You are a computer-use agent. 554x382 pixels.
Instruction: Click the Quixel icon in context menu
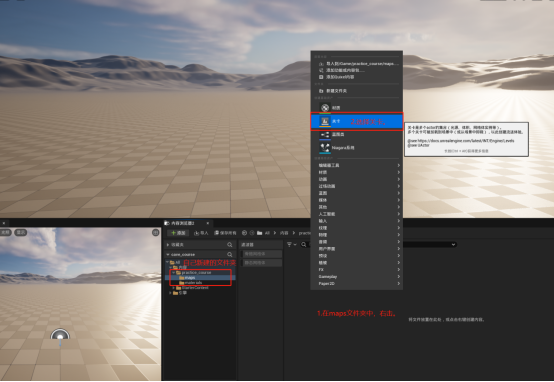click(321, 77)
